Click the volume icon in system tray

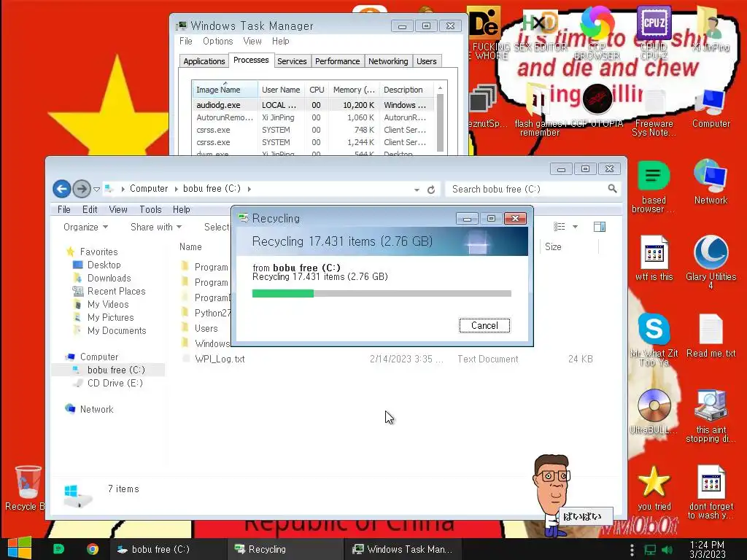[667, 550]
